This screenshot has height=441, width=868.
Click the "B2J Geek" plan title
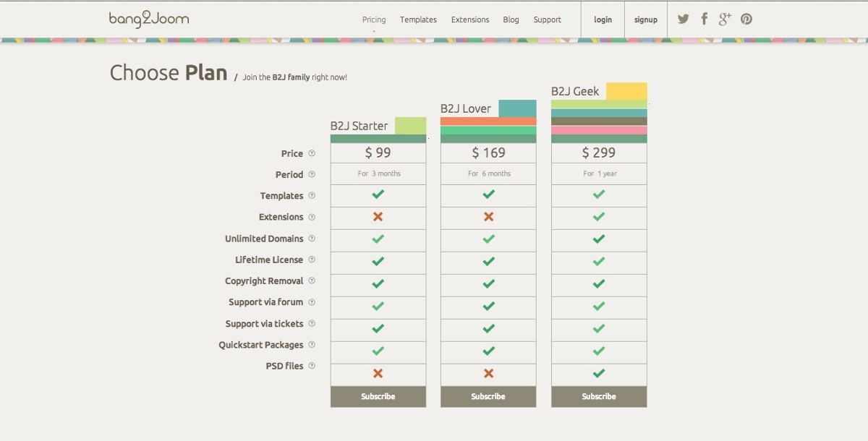pos(575,91)
